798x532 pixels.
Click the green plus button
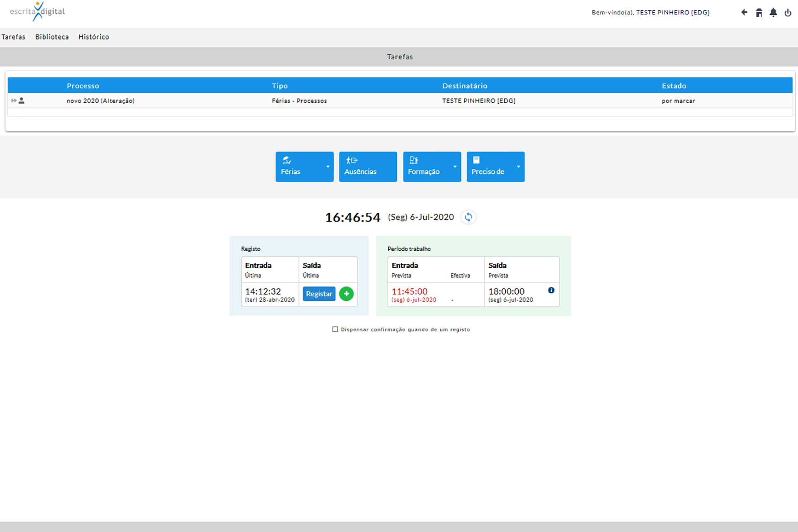click(x=346, y=294)
